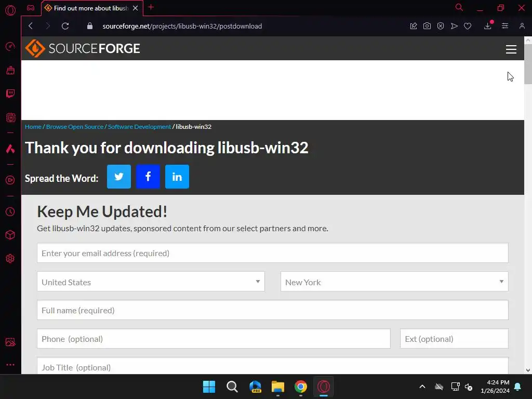The image size is (532, 399).
Task: Click the Ext optional field
Action: (454, 339)
